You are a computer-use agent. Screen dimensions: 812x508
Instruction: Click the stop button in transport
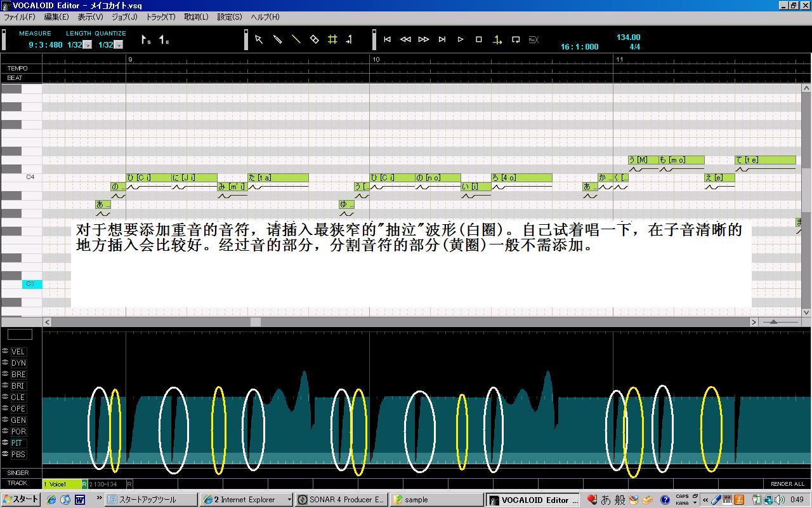point(479,39)
